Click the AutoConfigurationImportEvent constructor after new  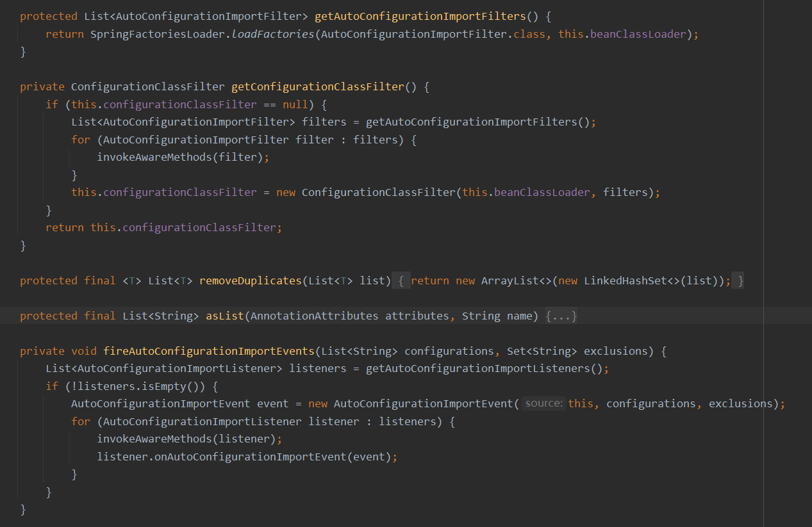click(423, 403)
